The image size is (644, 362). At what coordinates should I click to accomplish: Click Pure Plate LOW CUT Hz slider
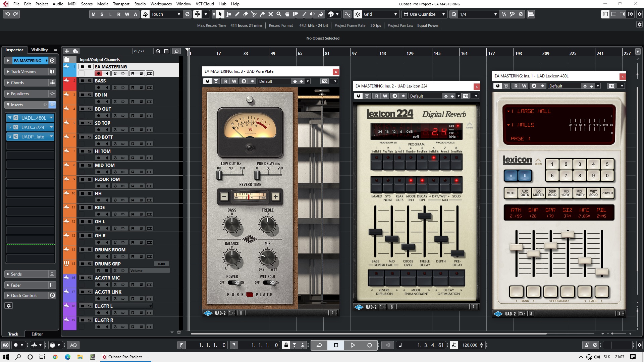pyautogui.click(x=219, y=175)
